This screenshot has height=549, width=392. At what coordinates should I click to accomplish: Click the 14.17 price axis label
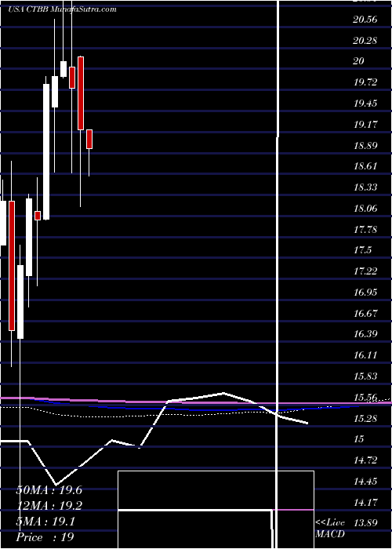point(365,503)
